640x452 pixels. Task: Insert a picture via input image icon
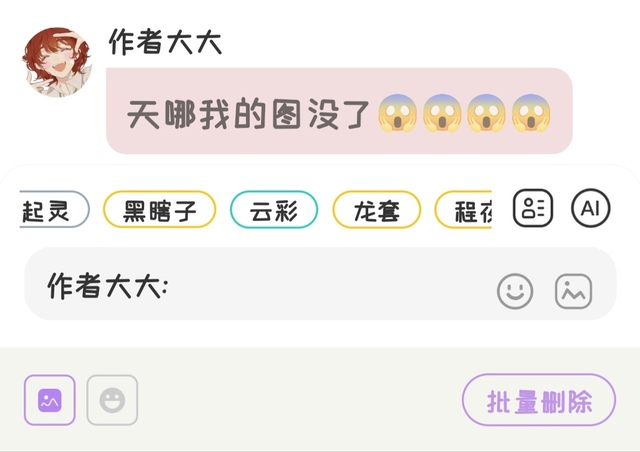pos(573,291)
